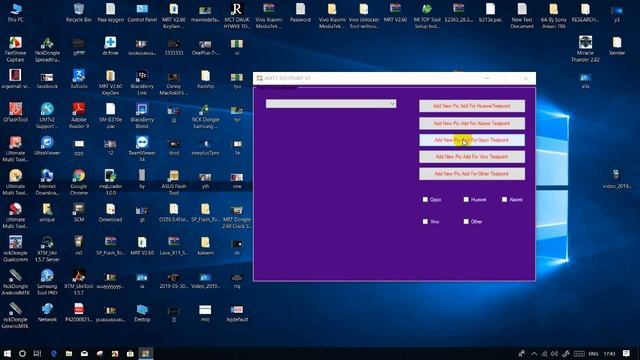Tick the Vivo checkbox
640x360 pixels.
point(425,221)
